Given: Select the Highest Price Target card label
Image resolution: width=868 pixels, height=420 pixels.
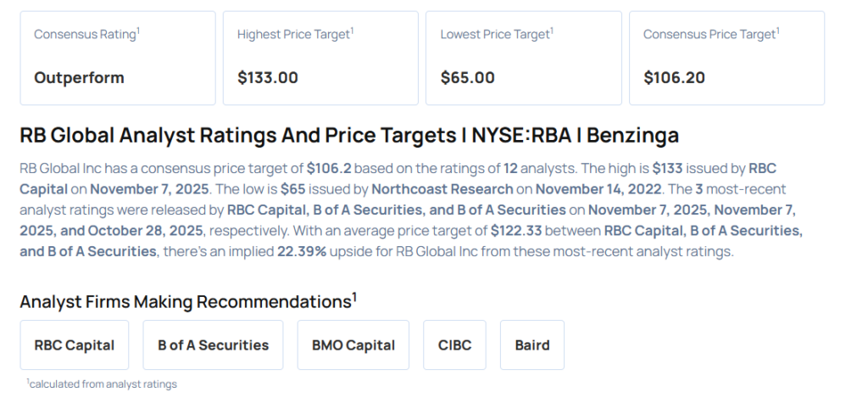Looking at the screenshot, I should 294,35.
